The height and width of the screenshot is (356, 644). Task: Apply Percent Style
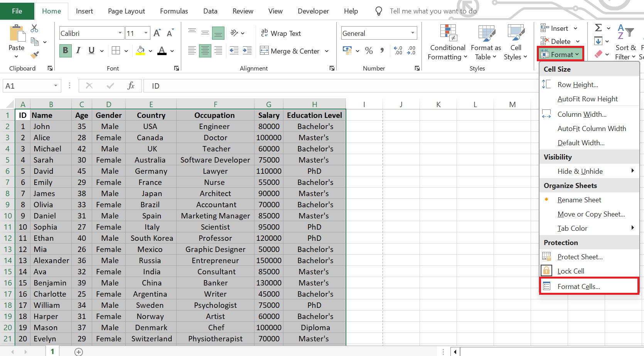pyautogui.click(x=369, y=50)
